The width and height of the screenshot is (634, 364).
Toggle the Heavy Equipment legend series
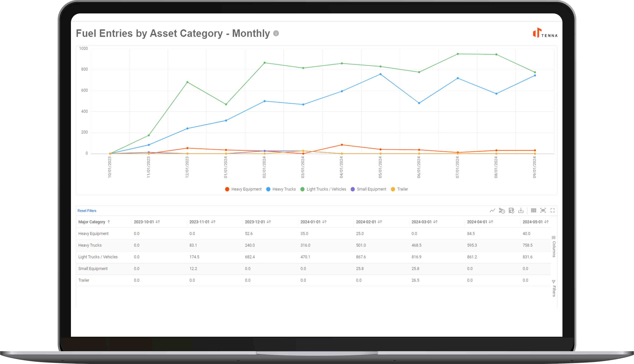(243, 189)
